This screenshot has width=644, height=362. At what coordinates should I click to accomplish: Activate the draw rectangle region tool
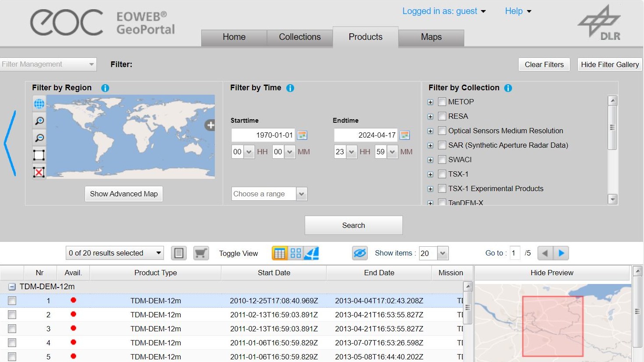pyautogui.click(x=39, y=155)
